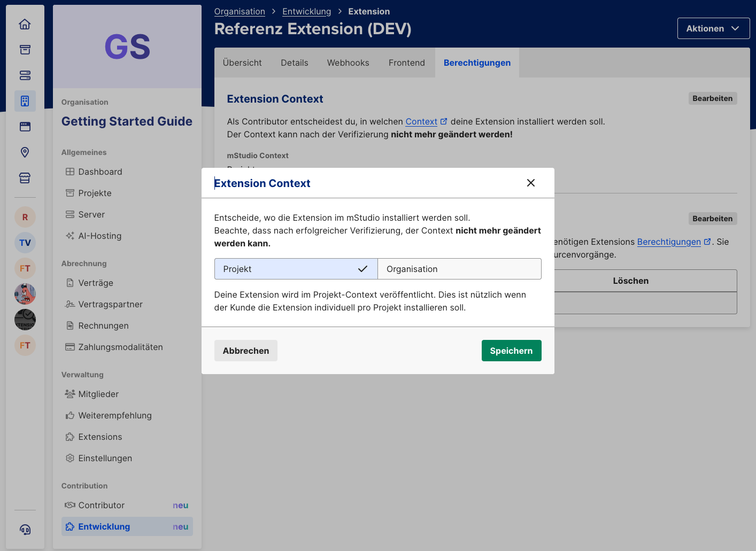756x551 pixels.
Task: Click the support headset icon at the bottom
Action: tap(25, 529)
